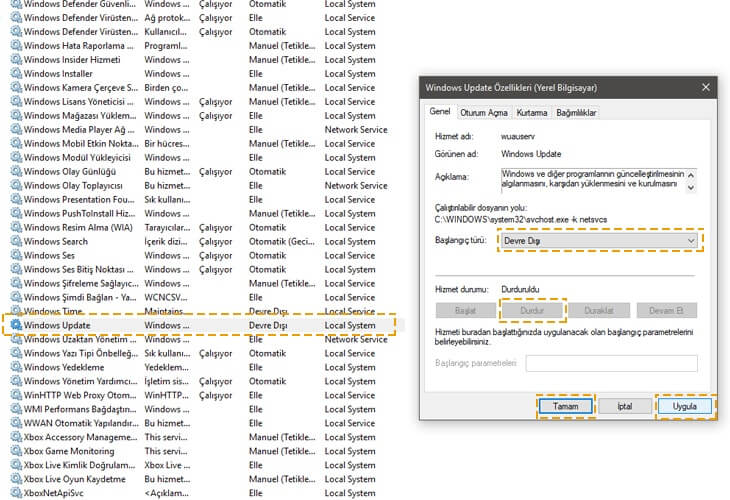
Task: Select Windows Yazı Tipi Önbelleği row
Action: click(x=199, y=353)
